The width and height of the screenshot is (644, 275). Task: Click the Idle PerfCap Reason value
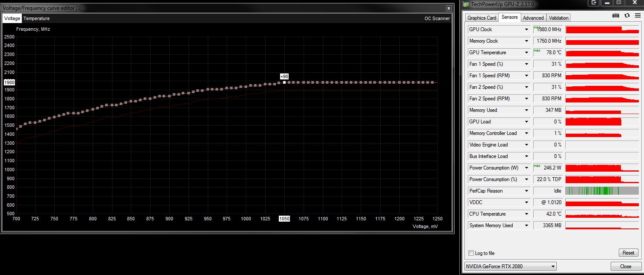tap(548, 191)
